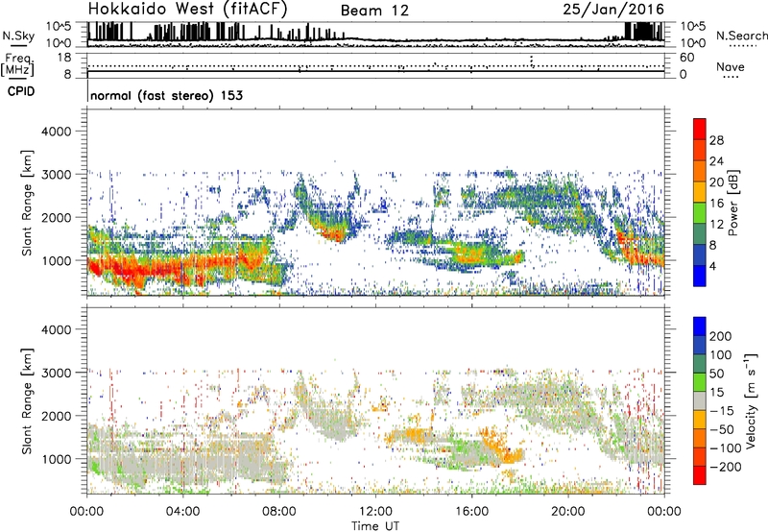The width and height of the screenshot is (768, 532).
Task: Click the "3000" tick of the velocity panel
Action: (57, 373)
